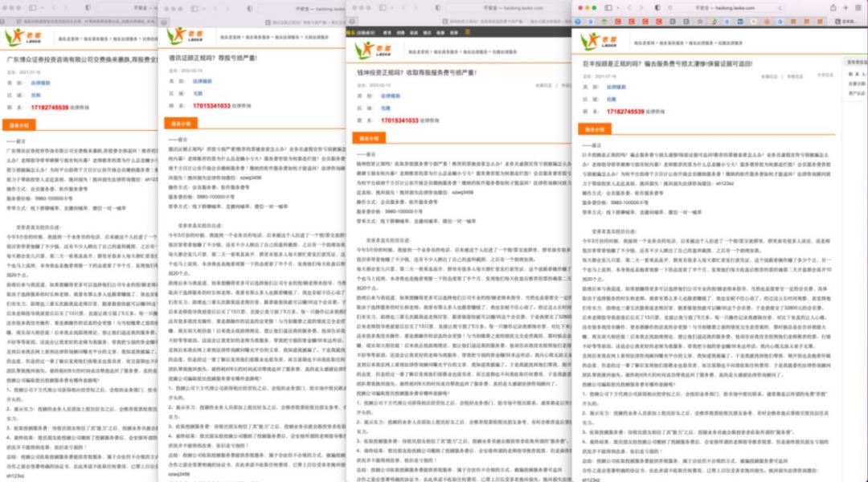Click the Laoke logo in the rightmost window

click(599, 42)
